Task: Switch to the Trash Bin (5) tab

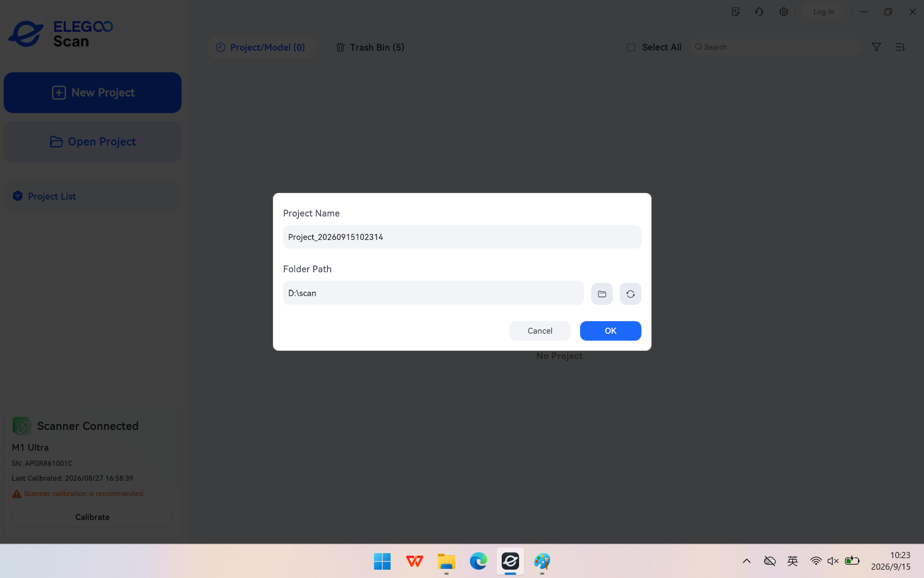Action: (x=370, y=47)
